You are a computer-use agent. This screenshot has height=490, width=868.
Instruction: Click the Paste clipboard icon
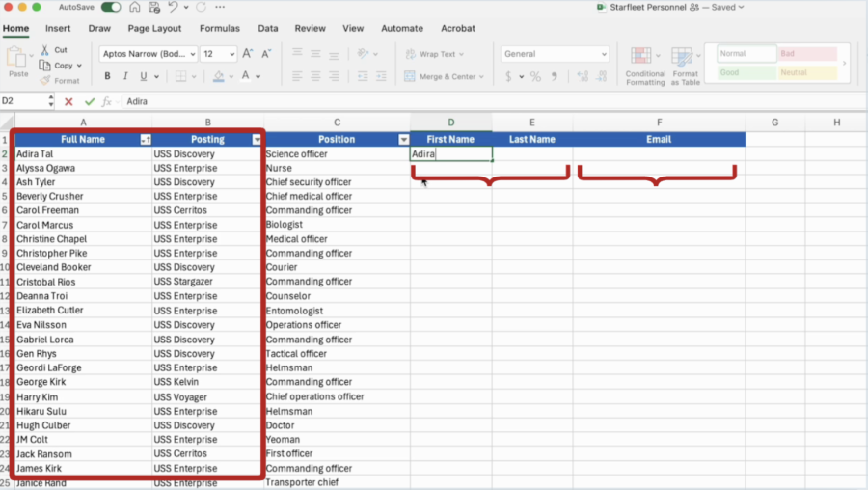[x=16, y=57]
